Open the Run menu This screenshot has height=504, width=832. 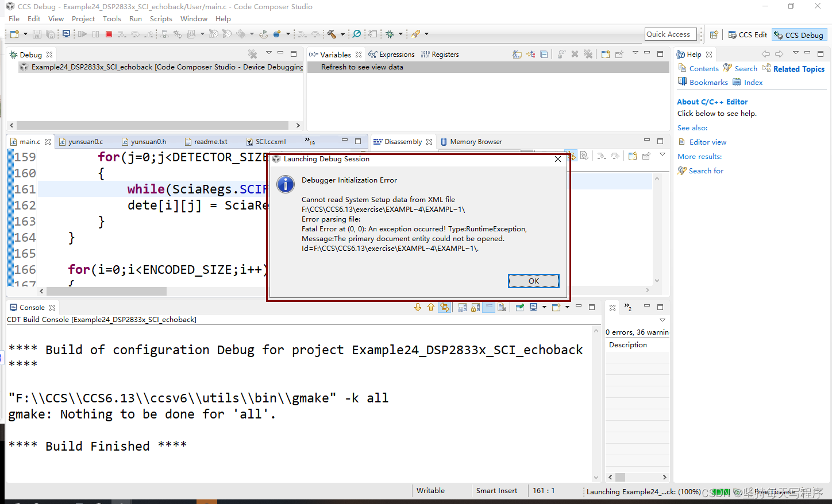pos(136,19)
